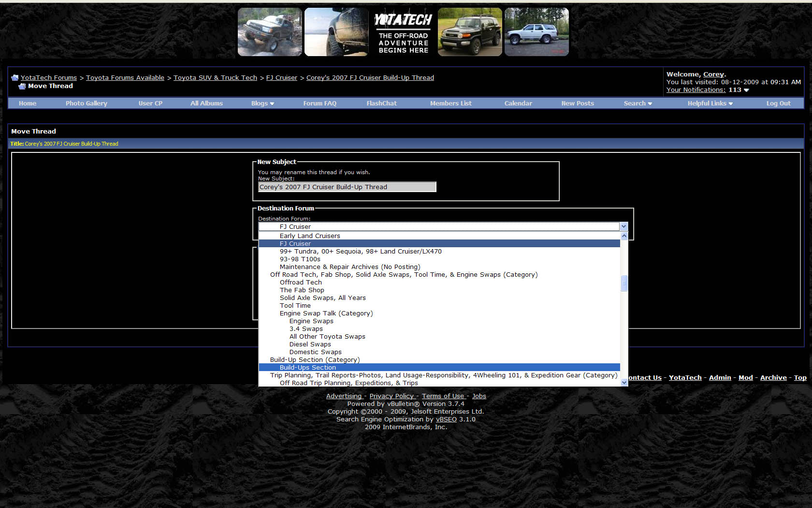Collapse the Destination Forum combo box arrow

pos(623,226)
